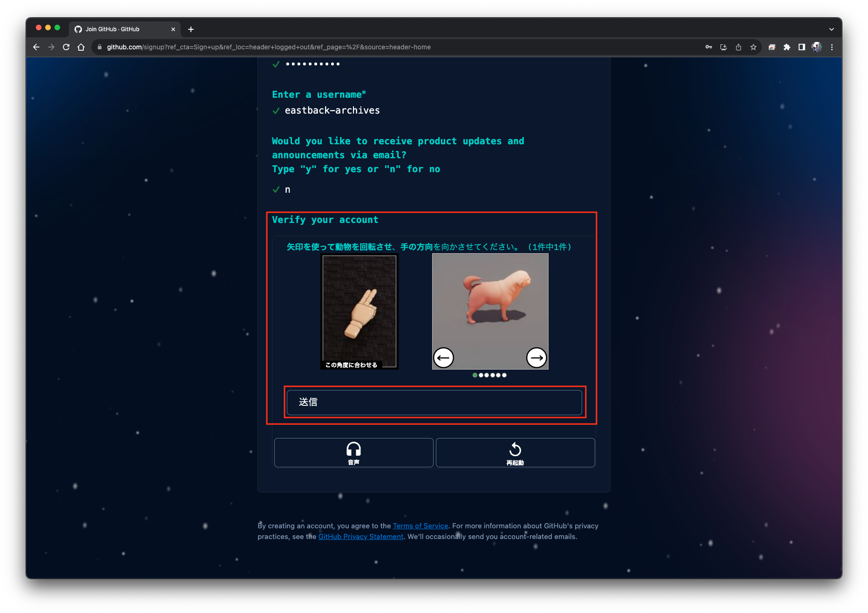Click the この角度に合わせる caption
This screenshot has height=613, width=868.
pyautogui.click(x=351, y=365)
